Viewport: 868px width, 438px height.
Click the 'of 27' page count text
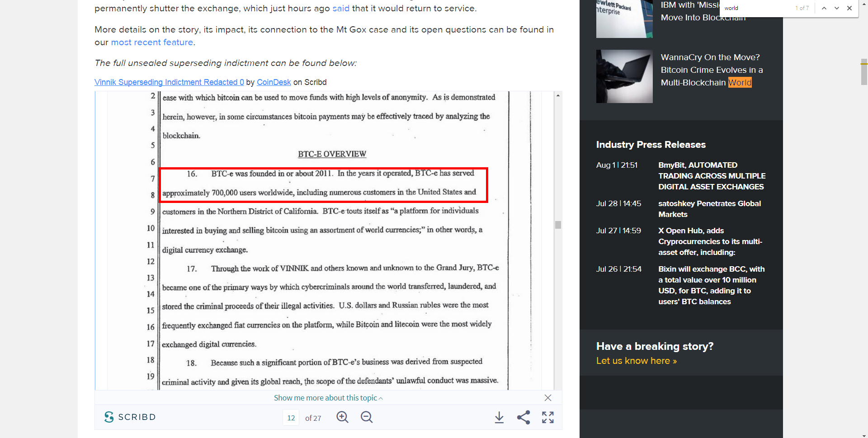tap(313, 418)
